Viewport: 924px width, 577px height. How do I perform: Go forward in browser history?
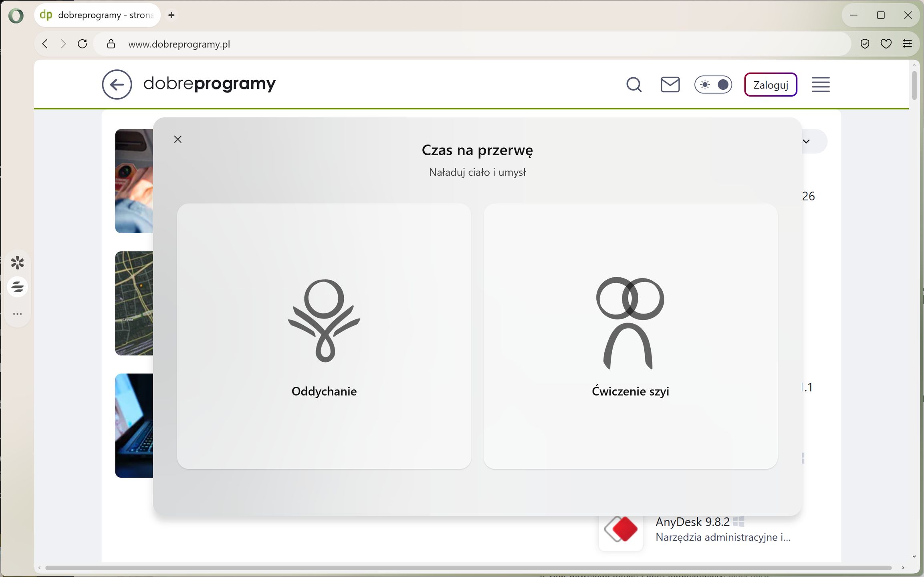(x=63, y=44)
